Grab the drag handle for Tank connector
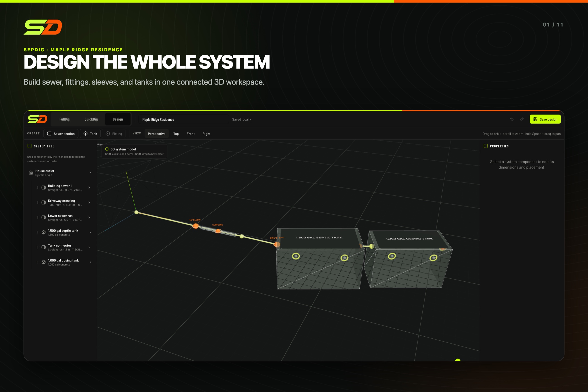Screen dimensions: 588x392 tap(37, 247)
